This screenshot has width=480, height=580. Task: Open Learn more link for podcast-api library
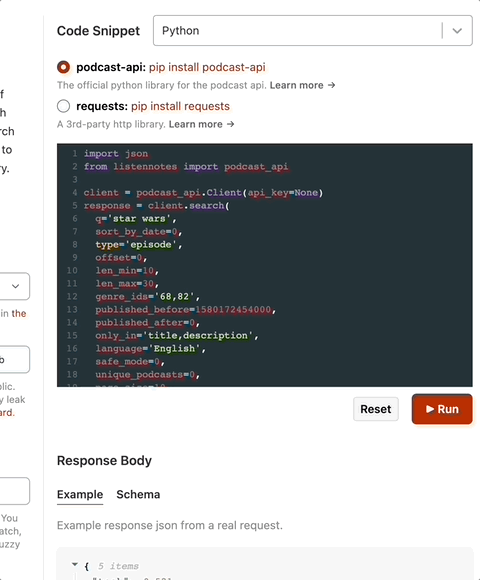pos(302,85)
